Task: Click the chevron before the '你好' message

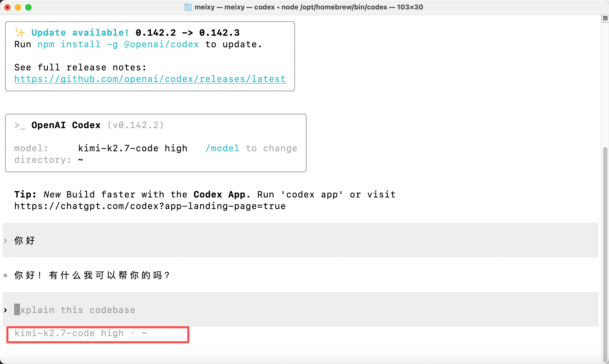Action: [5, 241]
